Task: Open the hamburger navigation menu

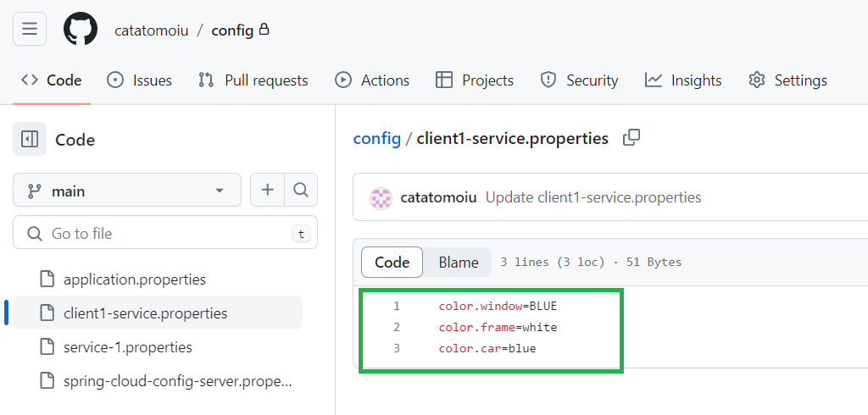Action: click(30, 29)
